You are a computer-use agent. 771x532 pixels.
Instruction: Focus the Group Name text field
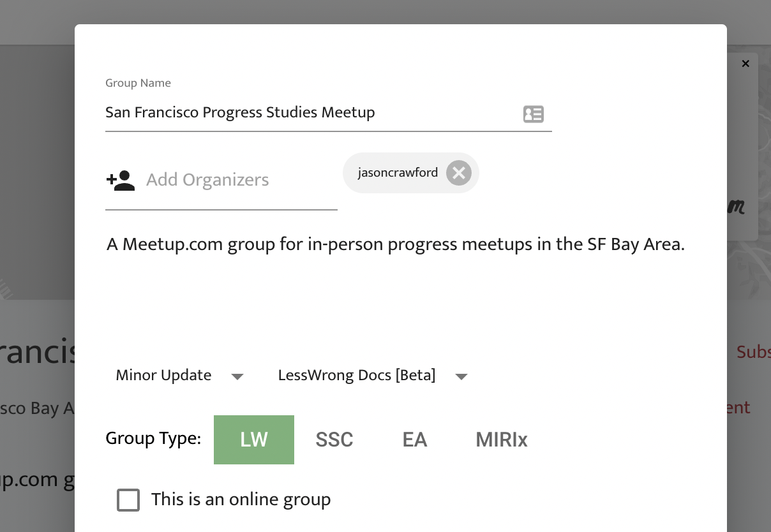tap(306, 113)
